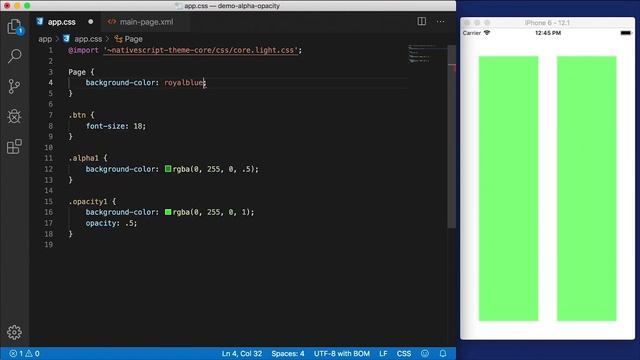Click the iPhone 6 simulator title bar
The height and width of the screenshot is (360, 640).
pyautogui.click(x=547, y=22)
